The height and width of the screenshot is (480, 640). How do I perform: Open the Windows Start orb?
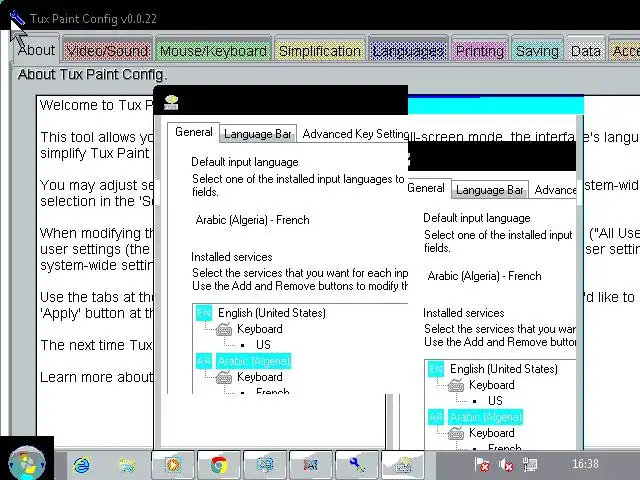coord(27,463)
